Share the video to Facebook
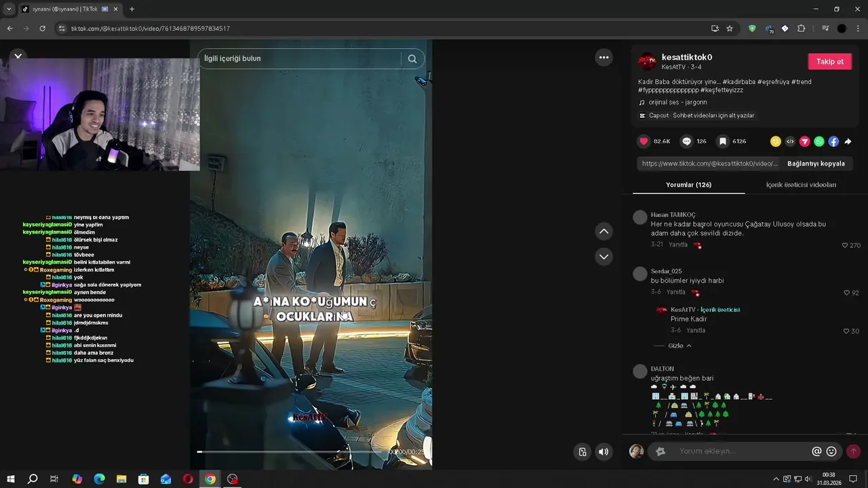The width and height of the screenshot is (868, 488). pos(833,141)
